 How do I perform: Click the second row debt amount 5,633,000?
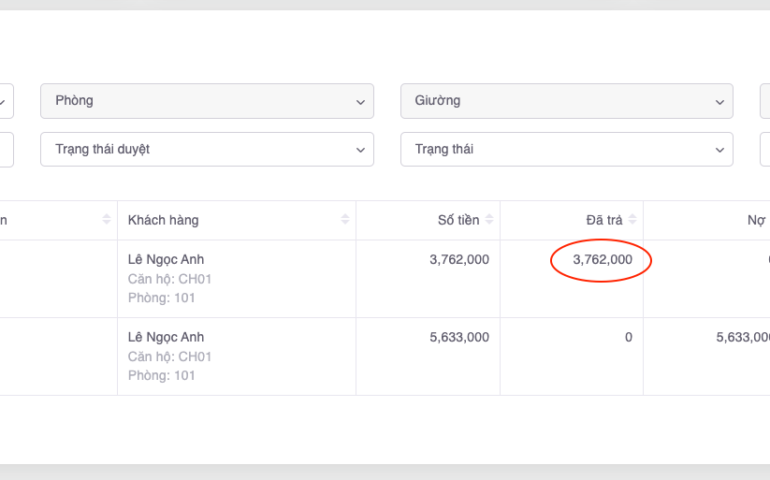[742, 337]
